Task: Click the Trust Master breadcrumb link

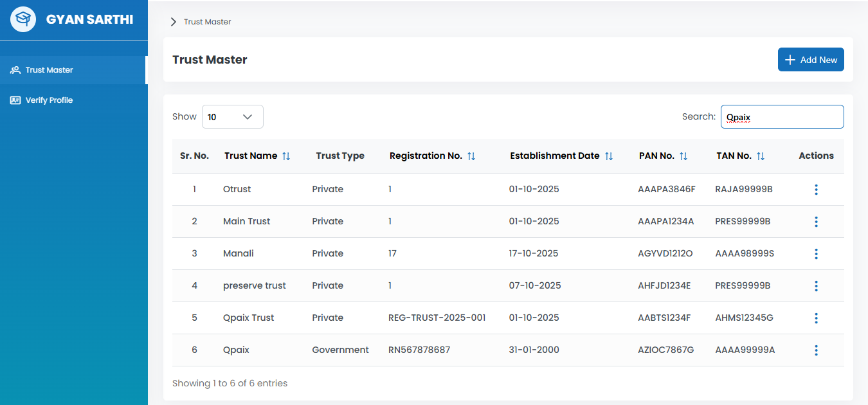Action: coord(207,22)
